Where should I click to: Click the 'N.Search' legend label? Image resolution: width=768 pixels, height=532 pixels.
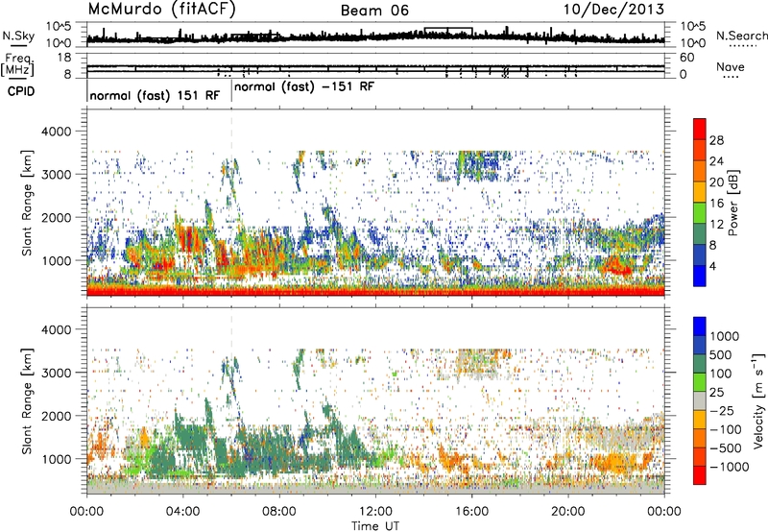tap(741, 36)
